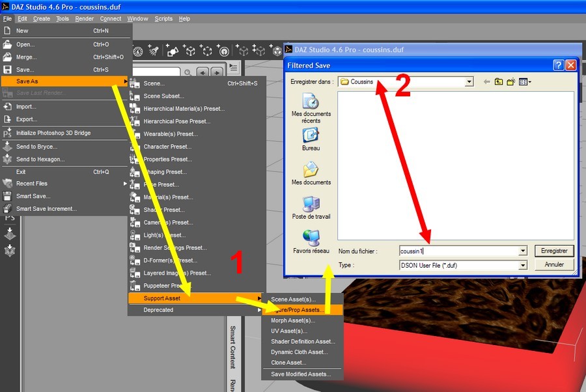
Task: Open the Window menu
Action: [x=137, y=19]
